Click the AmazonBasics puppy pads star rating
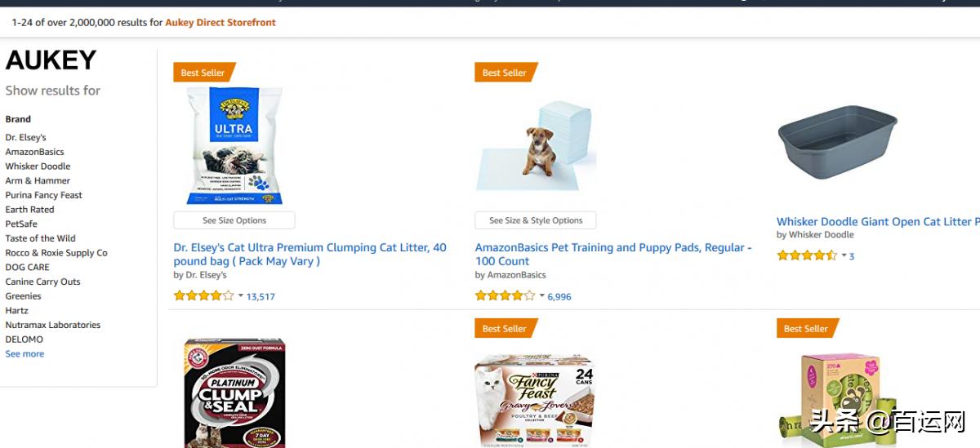This screenshot has width=980, height=448. pos(505,296)
